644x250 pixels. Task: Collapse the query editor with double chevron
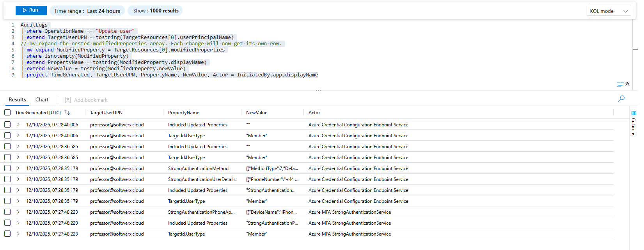pos(627,84)
